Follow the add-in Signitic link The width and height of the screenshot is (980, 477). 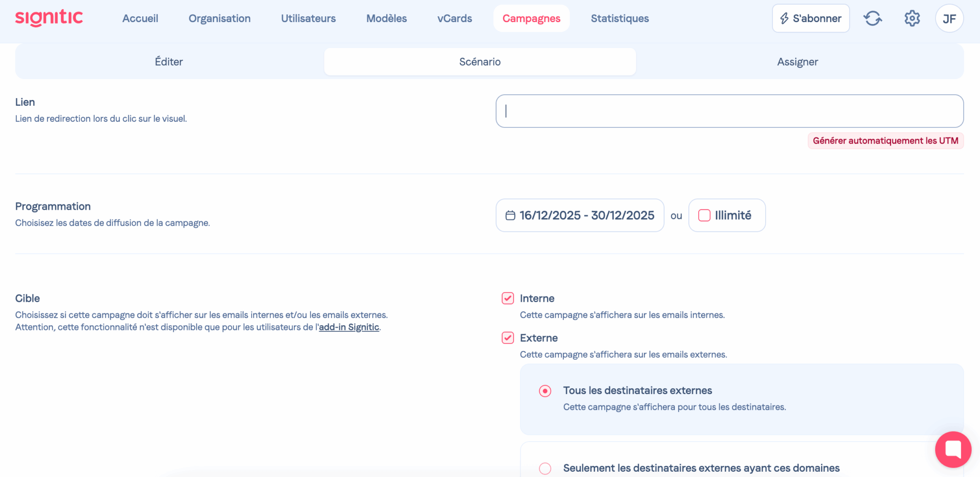point(349,327)
